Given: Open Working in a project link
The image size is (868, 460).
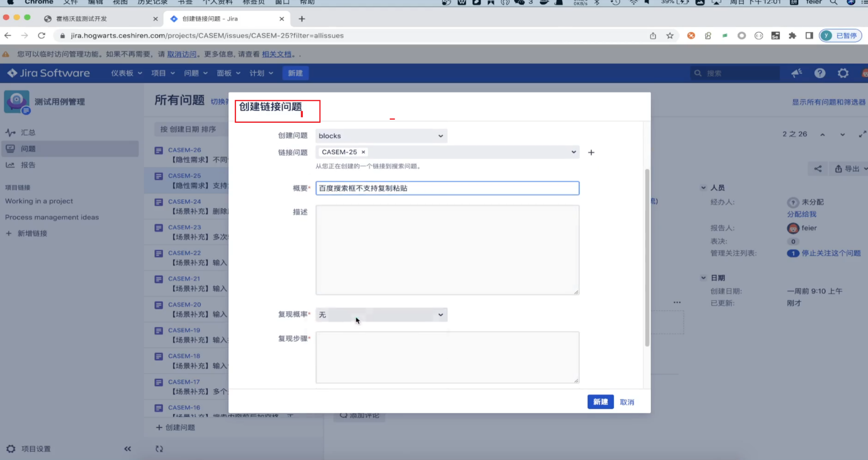Looking at the screenshot, I should click(39, 201).
